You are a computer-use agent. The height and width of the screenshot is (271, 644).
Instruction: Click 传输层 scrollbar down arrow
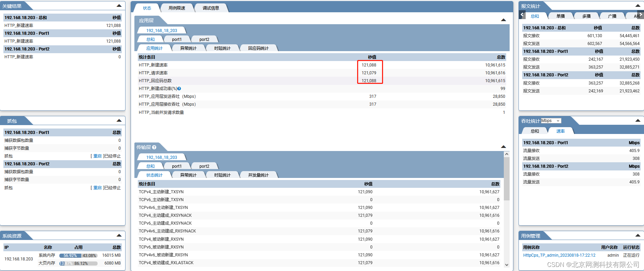[x=507, y=265]
